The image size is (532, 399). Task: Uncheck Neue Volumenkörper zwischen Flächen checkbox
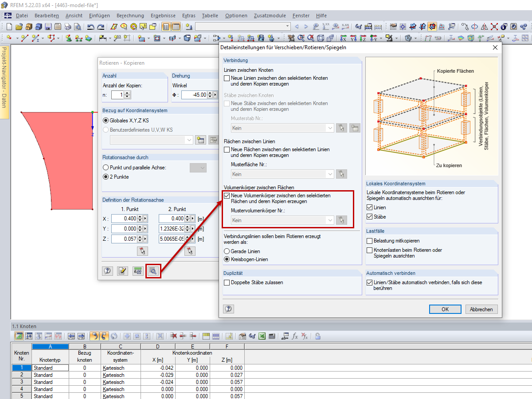[227, 196]
